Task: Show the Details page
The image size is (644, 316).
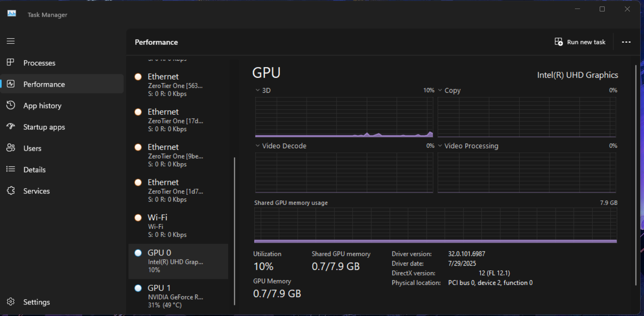Action: pos(62,170)
